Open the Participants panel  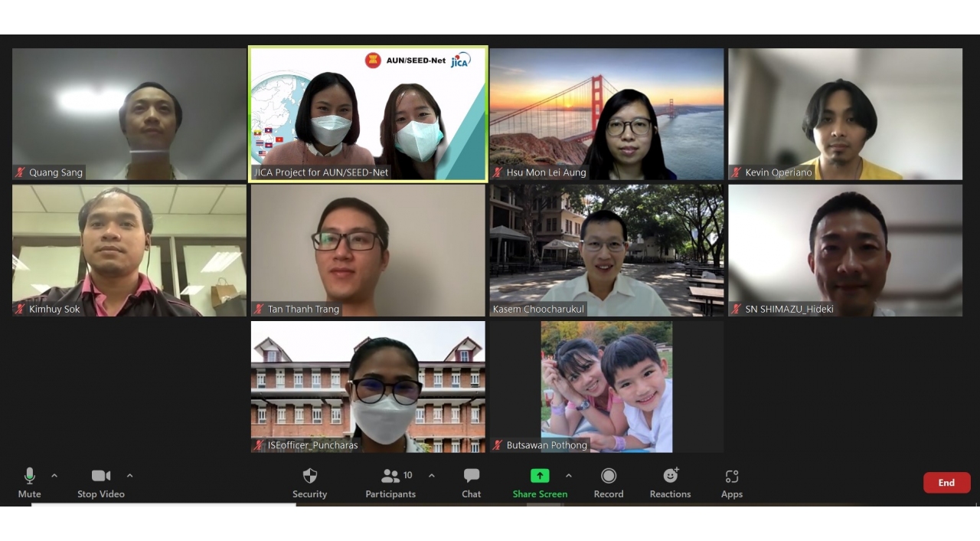tap(390, 484)
